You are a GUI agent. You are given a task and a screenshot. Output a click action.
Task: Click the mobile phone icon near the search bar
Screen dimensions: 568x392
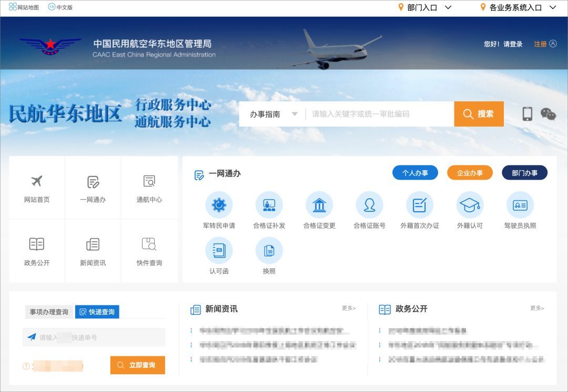coord(526,114)
